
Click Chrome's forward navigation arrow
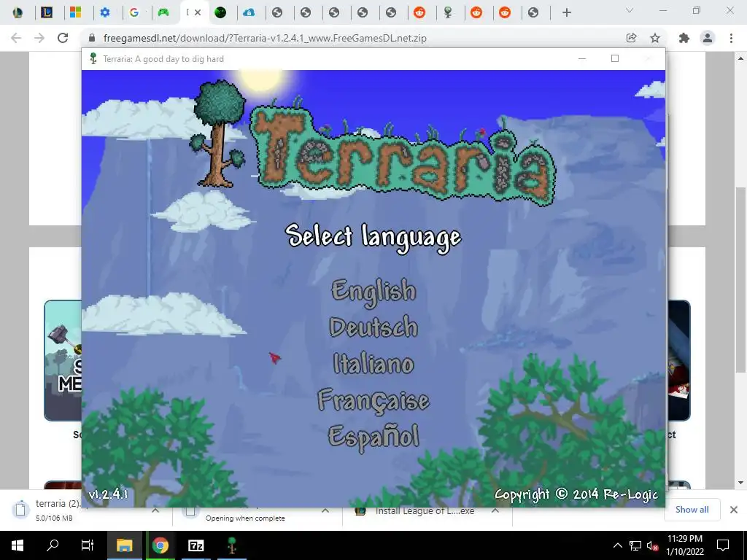(39, 38)
